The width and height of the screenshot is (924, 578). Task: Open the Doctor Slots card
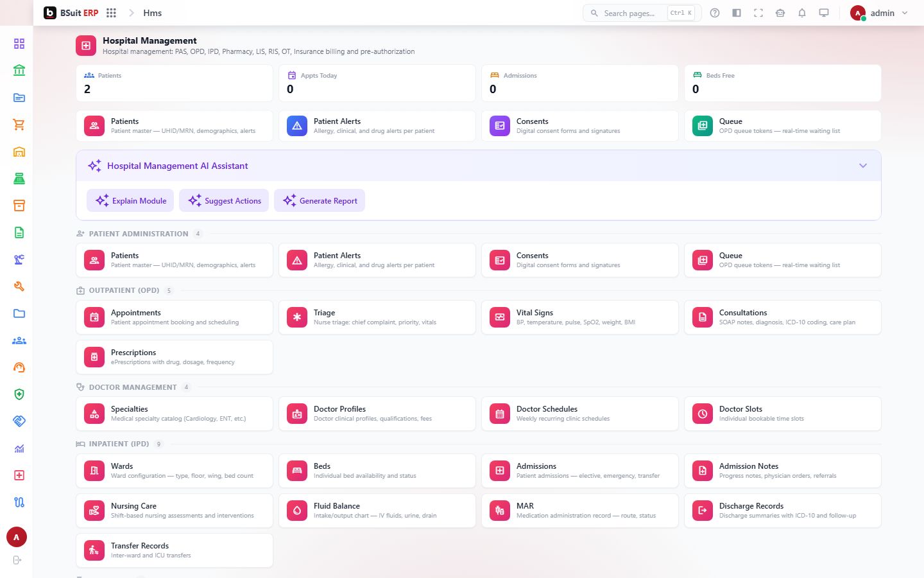pos(782,414)
